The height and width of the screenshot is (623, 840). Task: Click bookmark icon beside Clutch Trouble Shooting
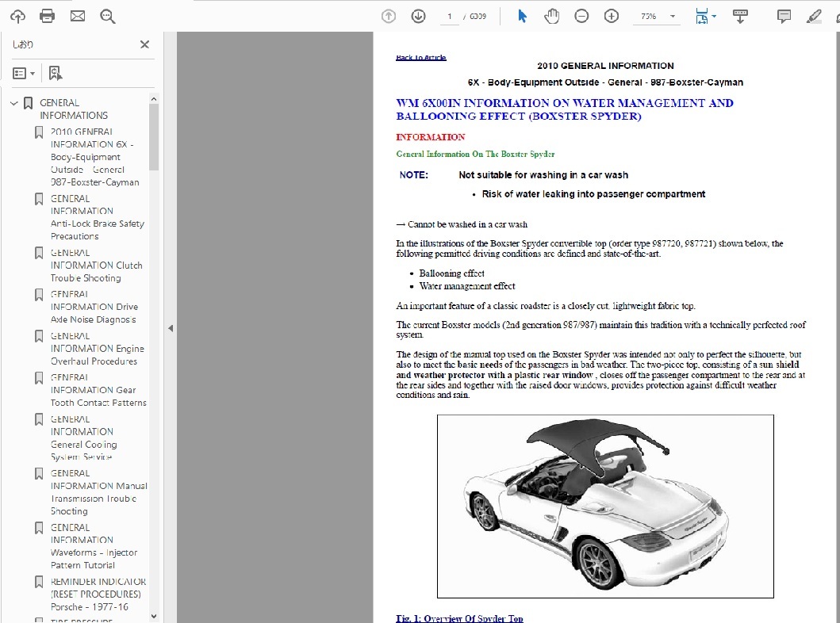[39, 253]
